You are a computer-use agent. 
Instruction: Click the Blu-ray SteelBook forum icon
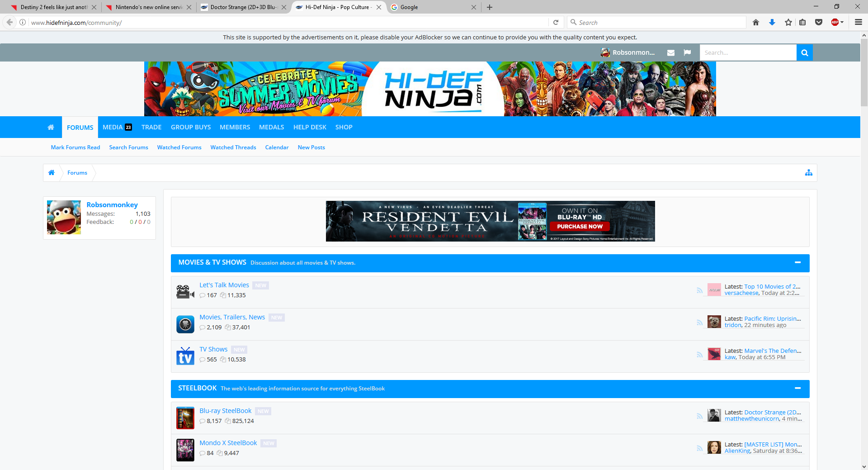click(x=185, y=418)
